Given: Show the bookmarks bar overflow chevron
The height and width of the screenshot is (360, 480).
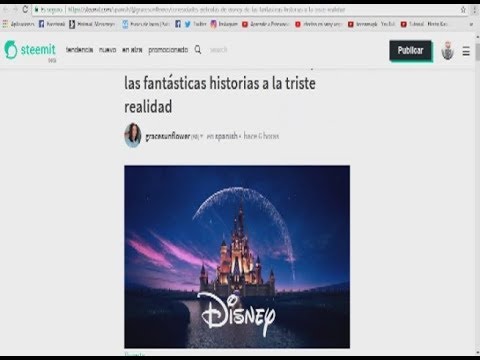Looking at the screenshot, I should [x=471, y=24].
